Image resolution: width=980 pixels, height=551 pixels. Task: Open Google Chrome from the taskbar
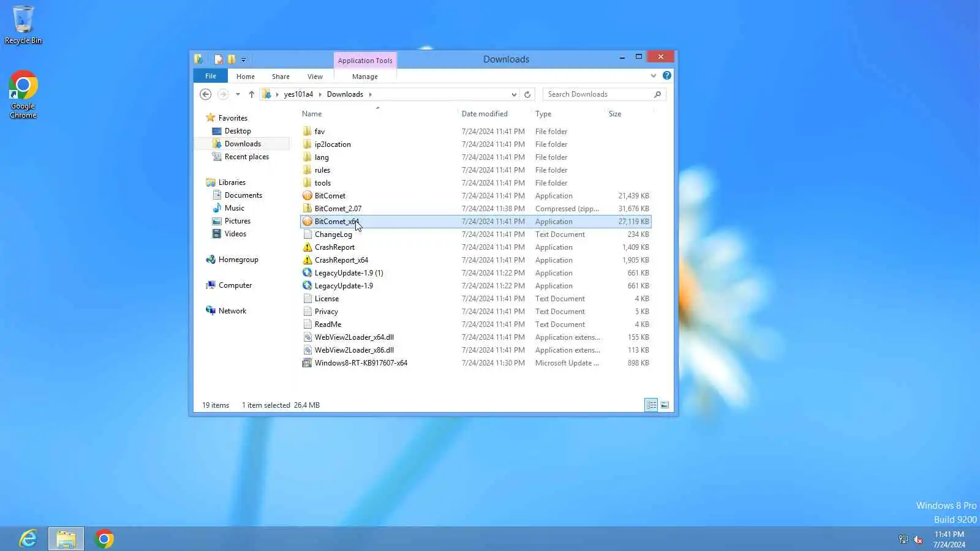click(x=104, y=539)
